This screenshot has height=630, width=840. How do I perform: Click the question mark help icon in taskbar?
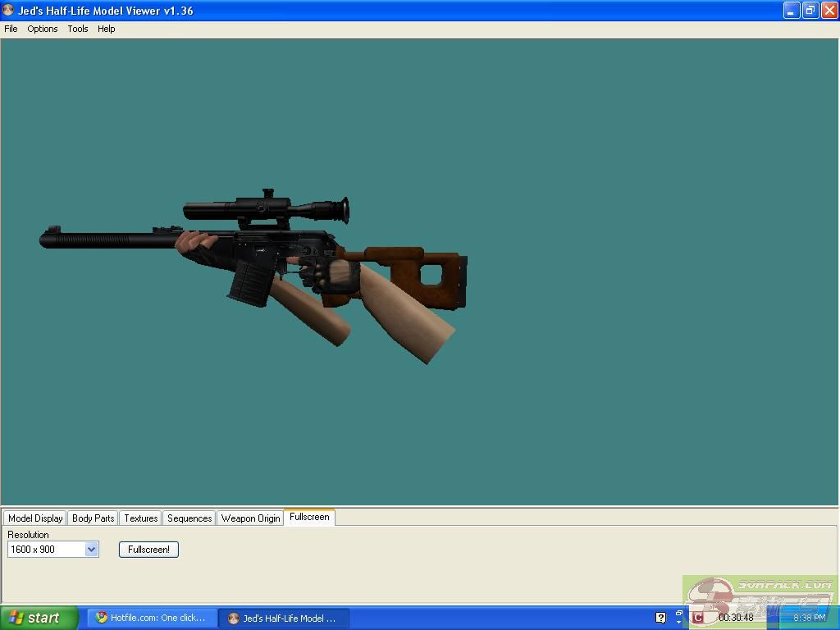[x=660, y=618]
